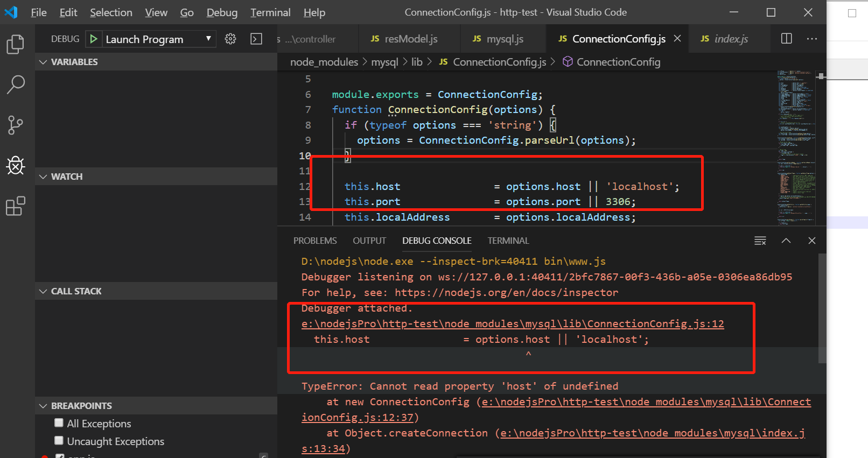Collapse the VARIABLES section
Screen dimensions: 868x458
coord(156,62)
